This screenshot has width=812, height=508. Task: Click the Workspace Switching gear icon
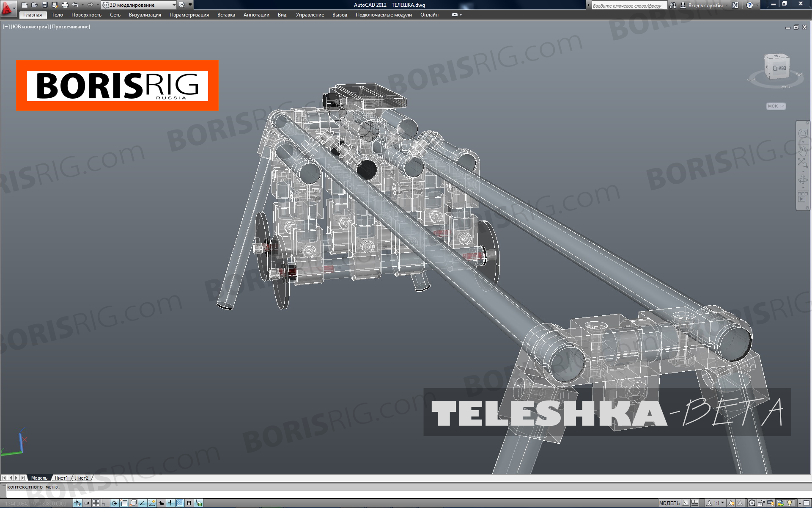tap(752, 503)
